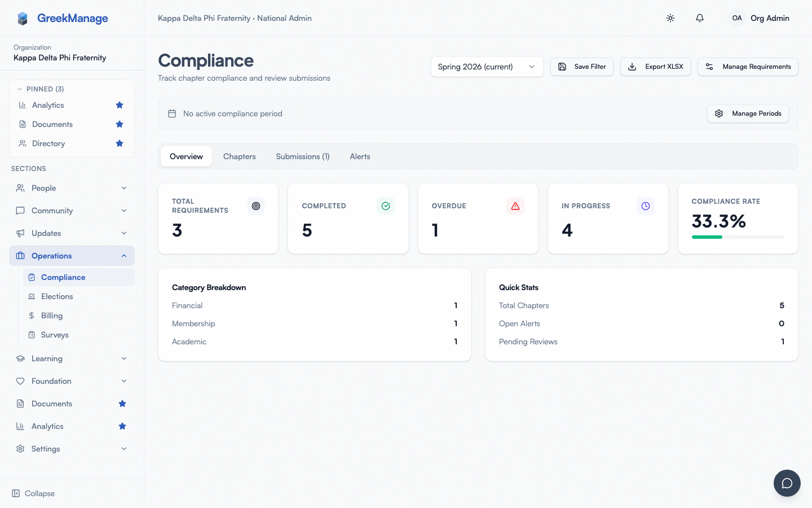This screenshot has height=508, width=812.
Task: Click the Completed check-circle icon
Action: 386,206
